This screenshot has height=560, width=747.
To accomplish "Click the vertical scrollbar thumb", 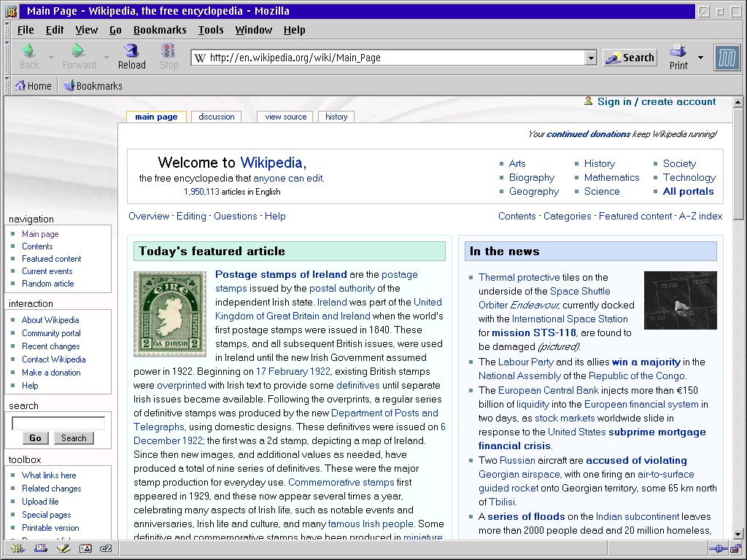I will click(738, 163).
